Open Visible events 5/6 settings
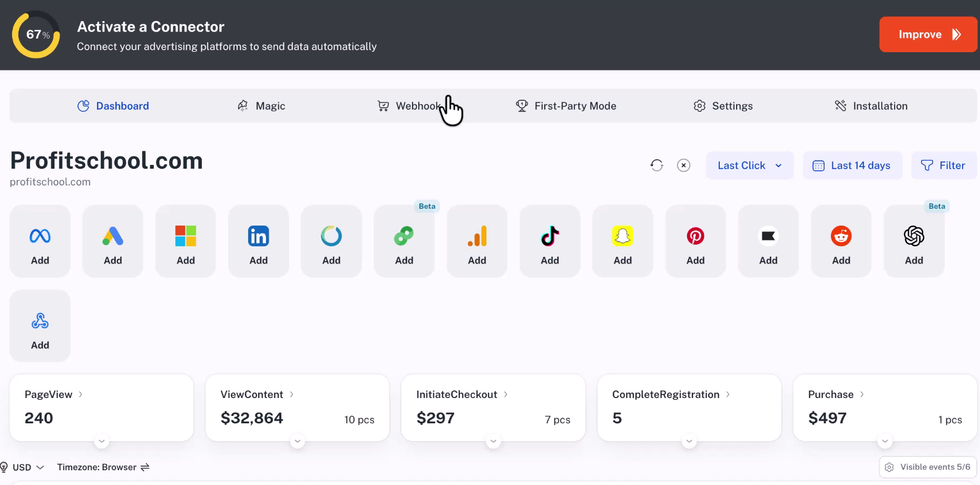 point(928,467)
